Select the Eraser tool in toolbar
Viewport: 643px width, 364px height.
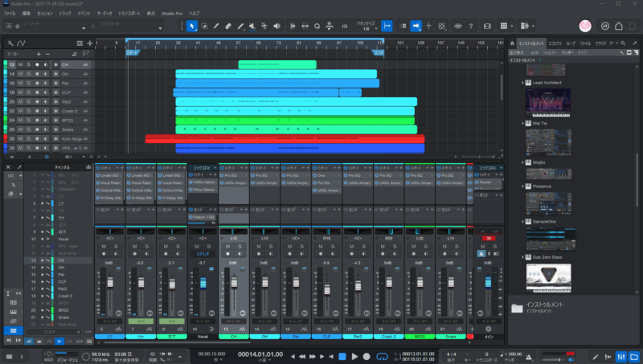[x=228, y=26]
